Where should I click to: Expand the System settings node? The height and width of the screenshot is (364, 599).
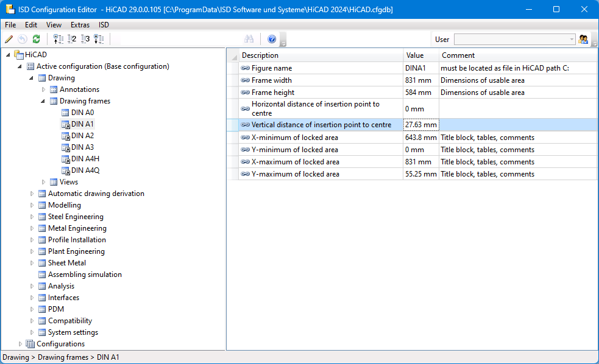(x=32, y=332)
